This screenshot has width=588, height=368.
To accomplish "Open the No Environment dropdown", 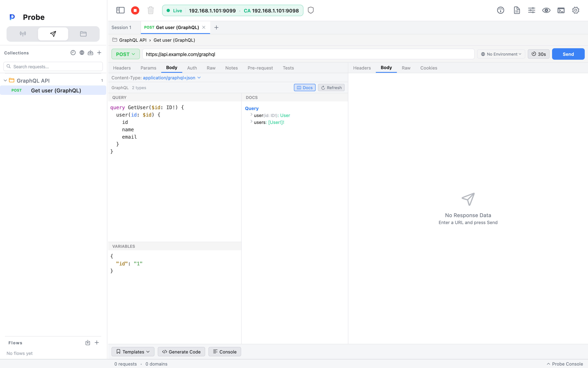I will click(x=501, y=54).
